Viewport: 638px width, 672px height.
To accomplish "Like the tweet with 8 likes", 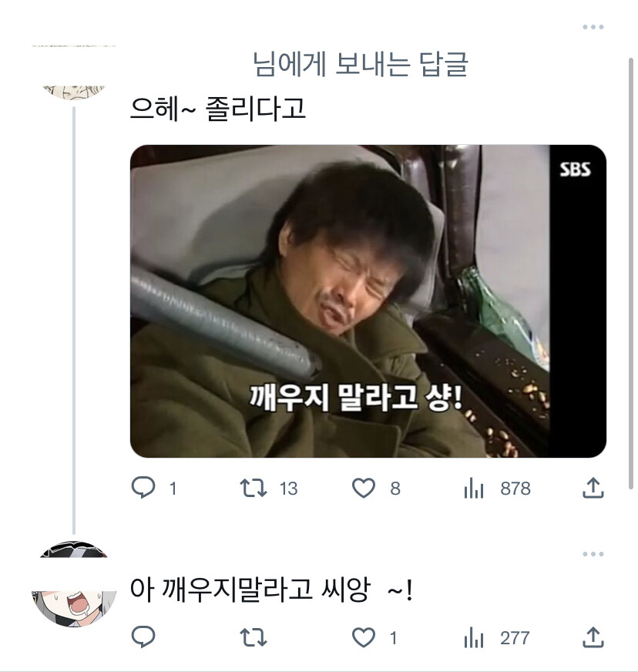I will click(x=364, y=488).
